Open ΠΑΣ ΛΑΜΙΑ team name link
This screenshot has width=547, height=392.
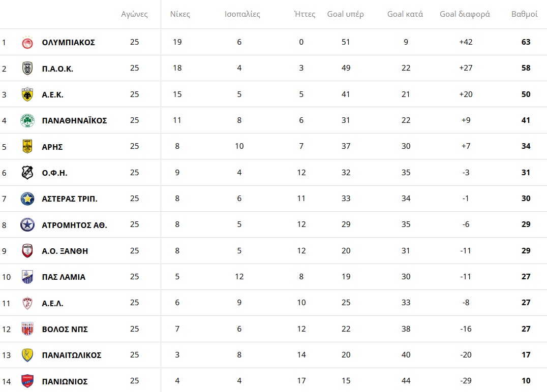64,277
